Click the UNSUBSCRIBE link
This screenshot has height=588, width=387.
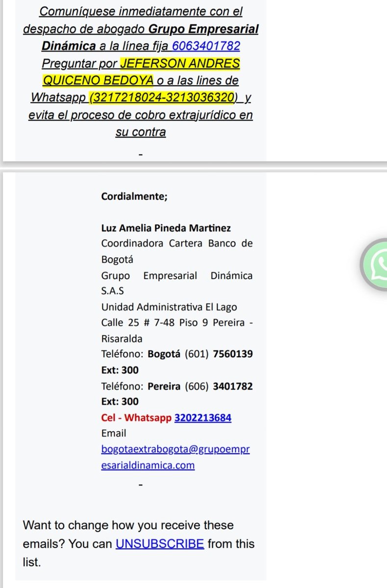160,543
